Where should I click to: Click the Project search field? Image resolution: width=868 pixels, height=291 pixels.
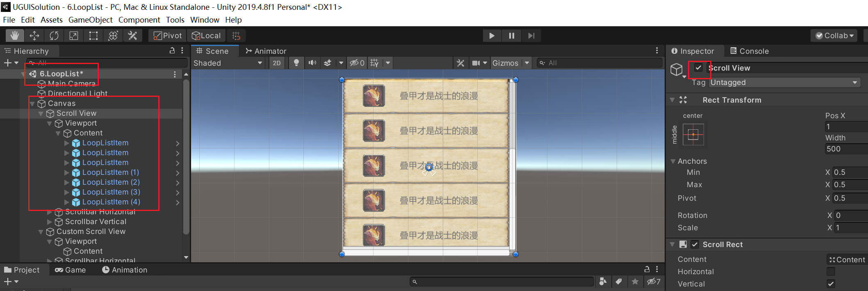click(x=502, y=282)
